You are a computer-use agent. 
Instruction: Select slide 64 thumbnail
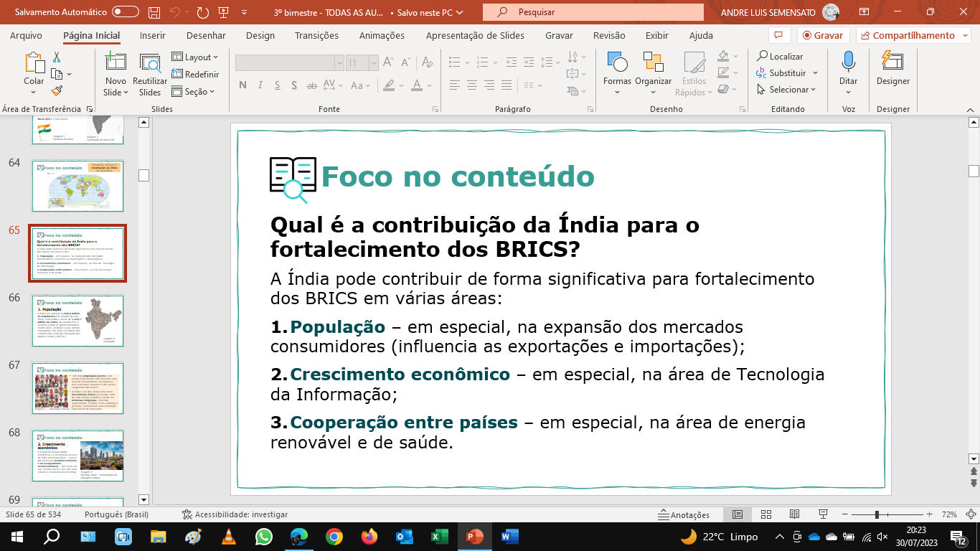[77, 185]
